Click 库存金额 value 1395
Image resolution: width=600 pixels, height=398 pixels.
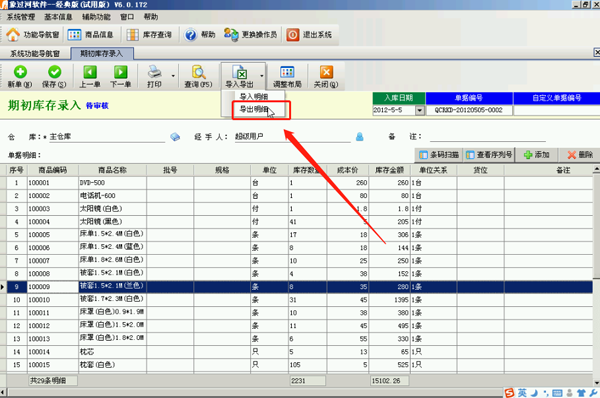(390, 300)
